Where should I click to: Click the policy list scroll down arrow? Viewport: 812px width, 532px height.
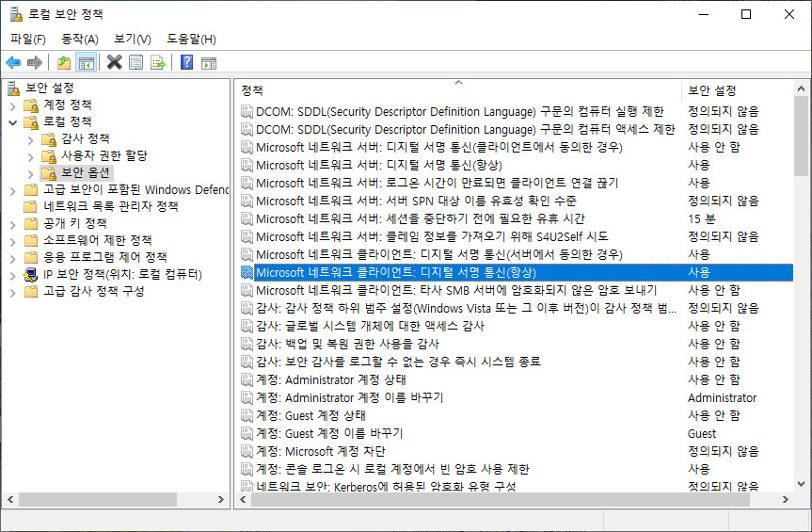pyautogui.click(x=801, y=484)
